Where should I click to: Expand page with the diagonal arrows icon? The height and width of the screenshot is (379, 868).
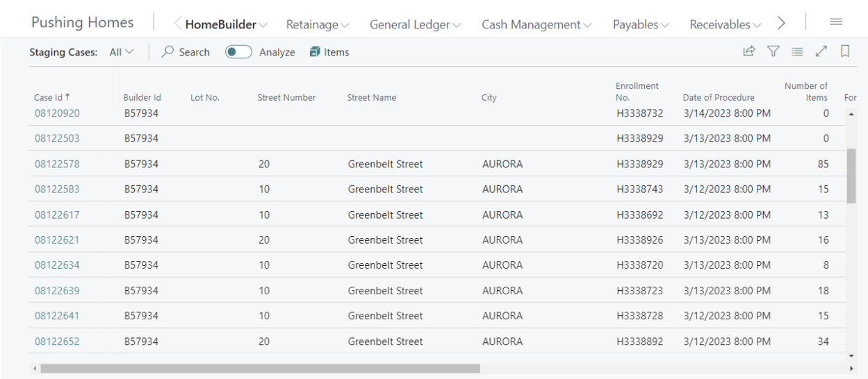(x=821, y=51)
